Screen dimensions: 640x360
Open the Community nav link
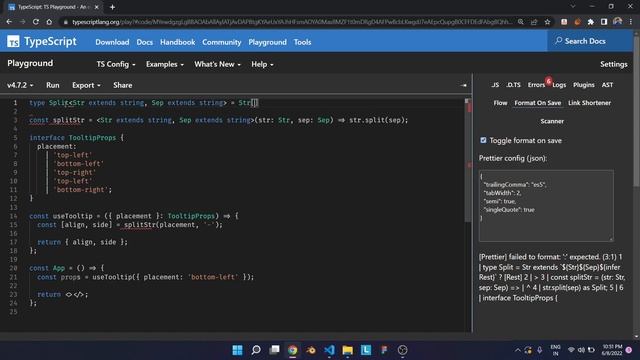pyautogui.click(x=222, y=42)
